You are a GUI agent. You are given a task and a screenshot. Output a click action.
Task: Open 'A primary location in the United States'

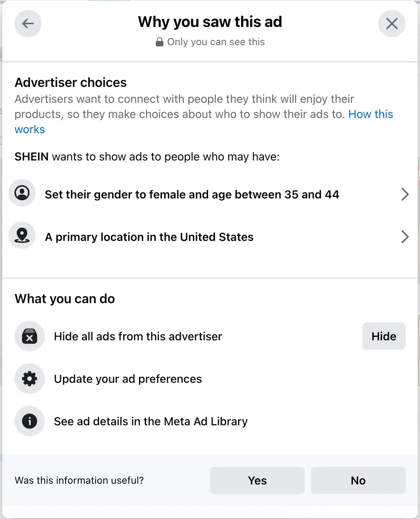pyautogui.click(x=149, y=237)
